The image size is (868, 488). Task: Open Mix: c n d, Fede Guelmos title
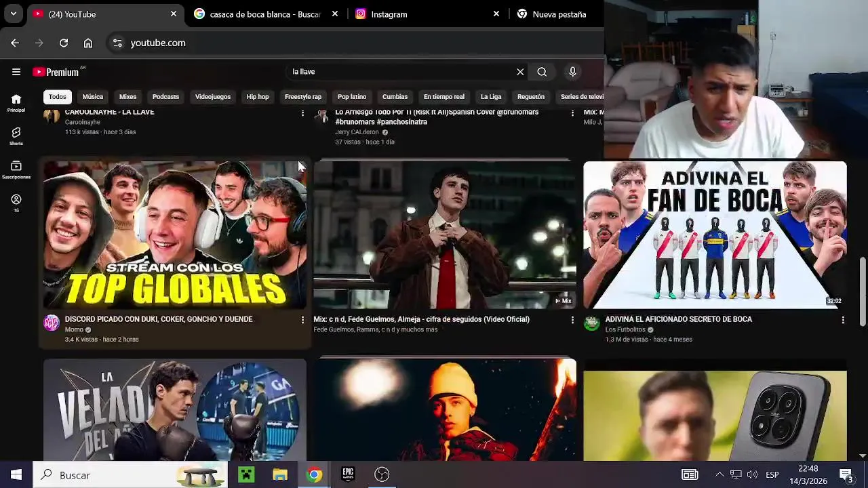(421, 319)
